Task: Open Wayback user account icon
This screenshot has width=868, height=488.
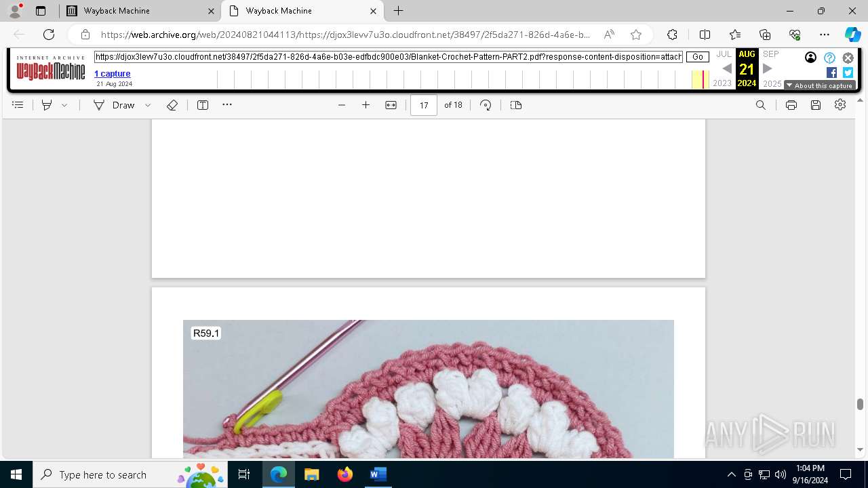Action: click(810, 58)
